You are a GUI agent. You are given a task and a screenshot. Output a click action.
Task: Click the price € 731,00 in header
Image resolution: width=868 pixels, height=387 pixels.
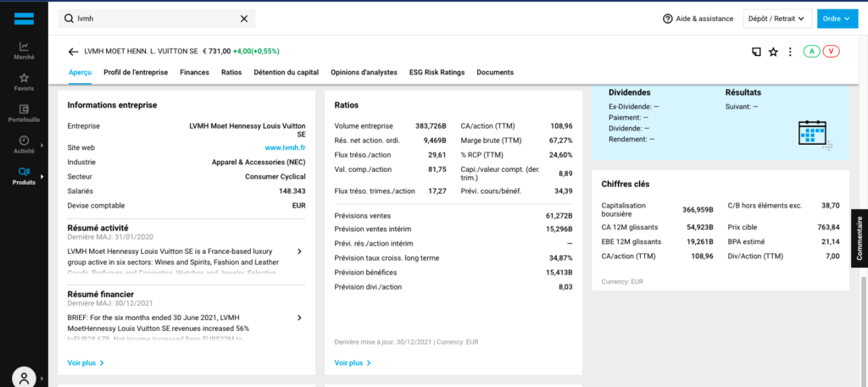point(216,52)
